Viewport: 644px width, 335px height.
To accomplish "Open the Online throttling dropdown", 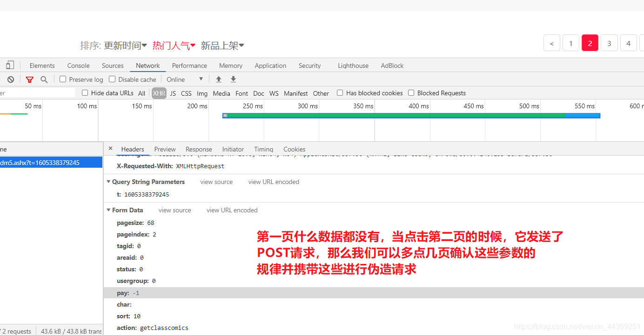I will (185, 79).
